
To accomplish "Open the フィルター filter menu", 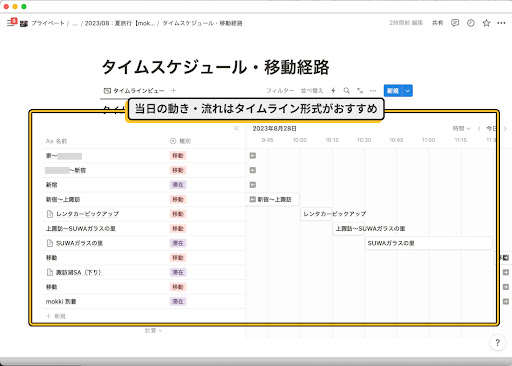I will (280, 91).
